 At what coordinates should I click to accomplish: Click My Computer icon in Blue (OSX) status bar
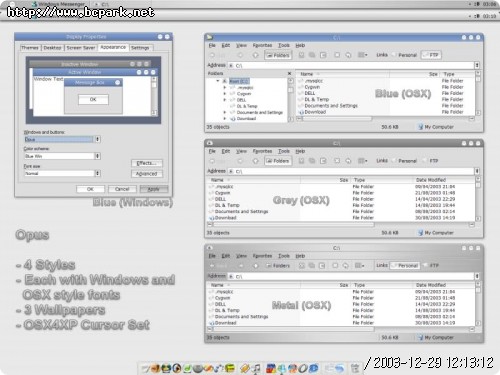tap(421, 127)
